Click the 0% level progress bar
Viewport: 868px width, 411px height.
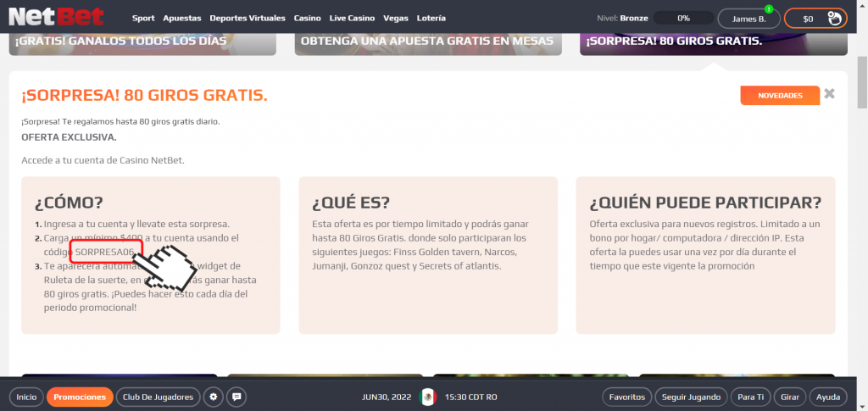click(x=683, y=19)
